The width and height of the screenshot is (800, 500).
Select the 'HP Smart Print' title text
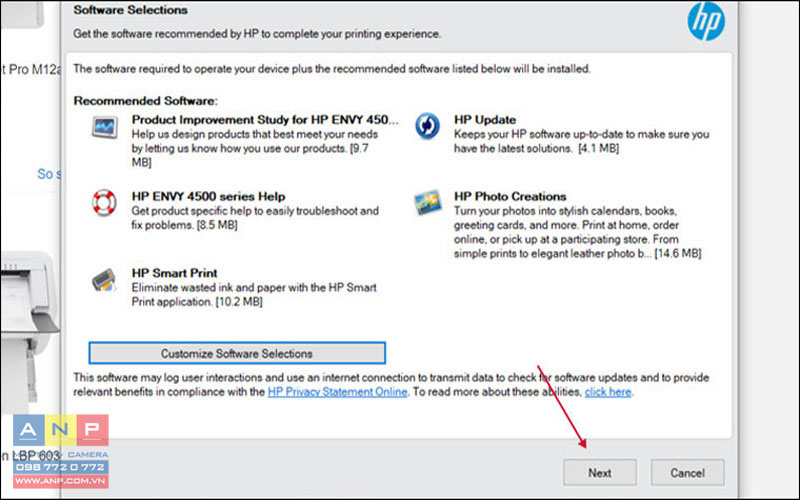(x=174, y=273)
